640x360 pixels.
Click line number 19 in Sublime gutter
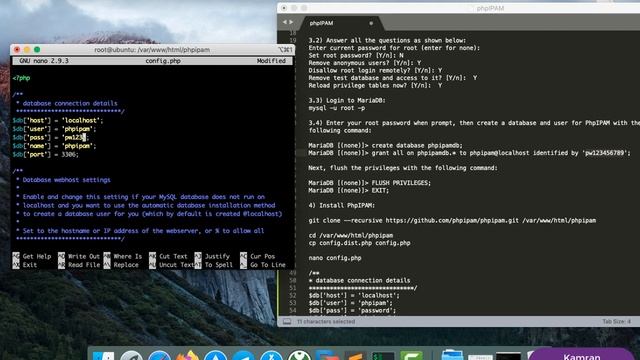point(292,40)
